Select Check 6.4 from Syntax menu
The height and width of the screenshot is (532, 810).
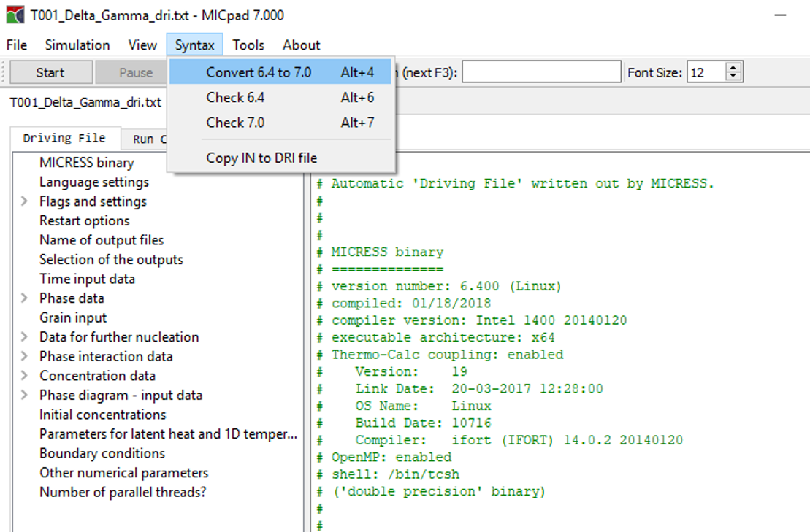235,98
